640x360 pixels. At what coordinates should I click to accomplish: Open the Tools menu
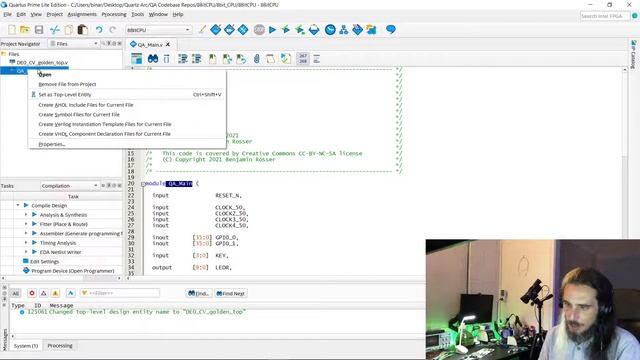pyautogui.click(x=138, y=14)
